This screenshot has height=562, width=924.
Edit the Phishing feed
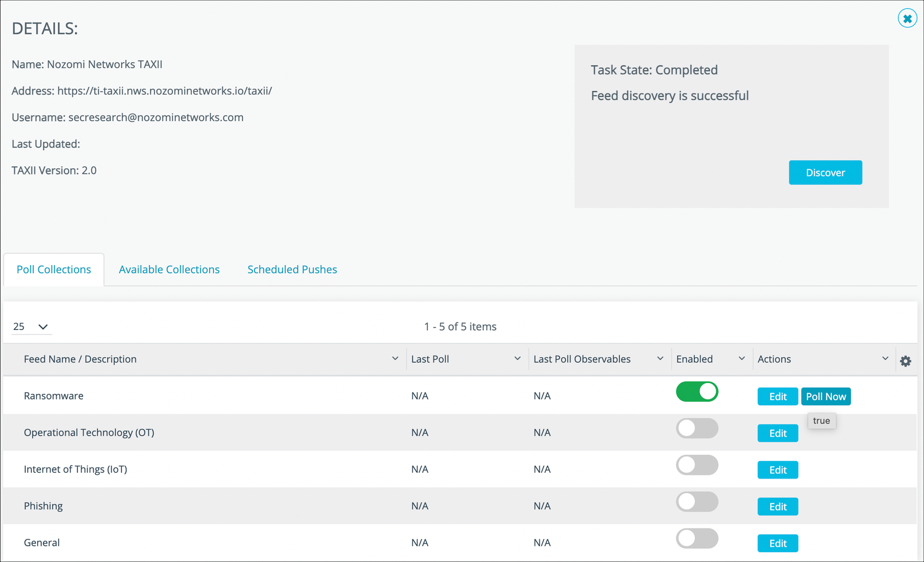click(x=778, y=506)
